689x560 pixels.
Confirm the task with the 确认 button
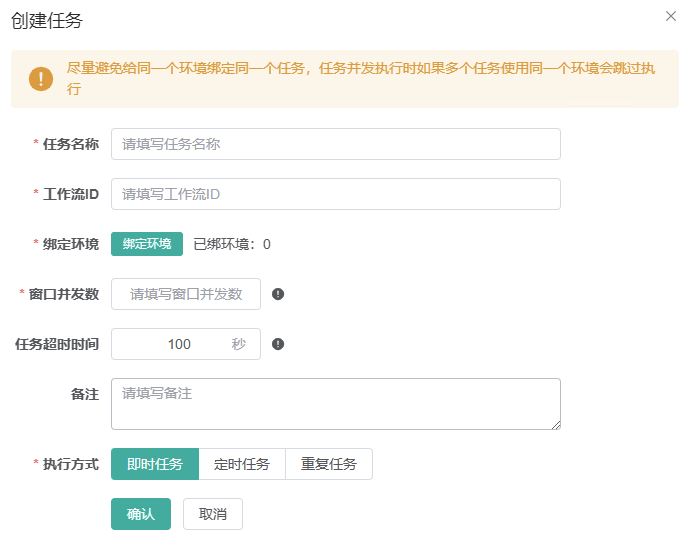[141, 514]
